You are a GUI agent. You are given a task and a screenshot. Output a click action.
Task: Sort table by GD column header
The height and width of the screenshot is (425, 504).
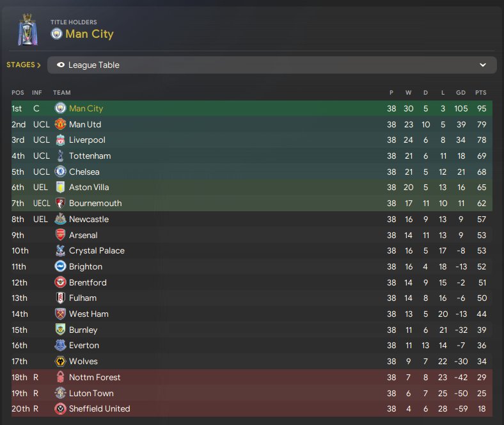[461, 93]
